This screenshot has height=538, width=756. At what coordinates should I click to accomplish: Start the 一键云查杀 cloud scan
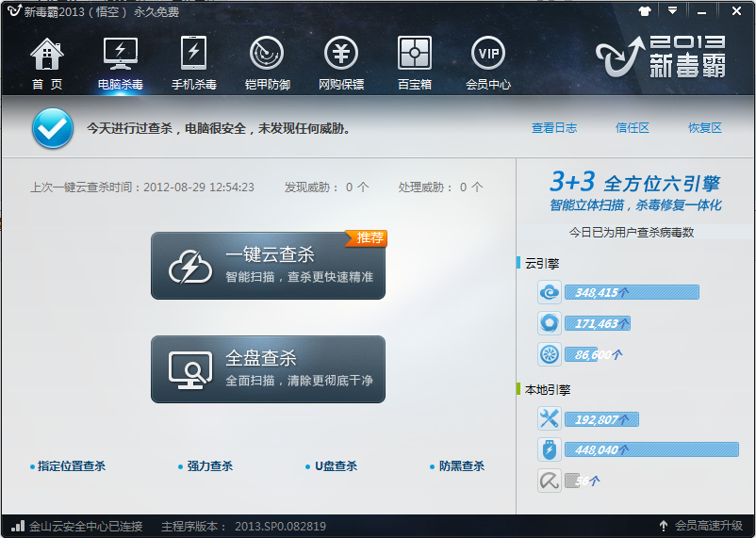268,266
